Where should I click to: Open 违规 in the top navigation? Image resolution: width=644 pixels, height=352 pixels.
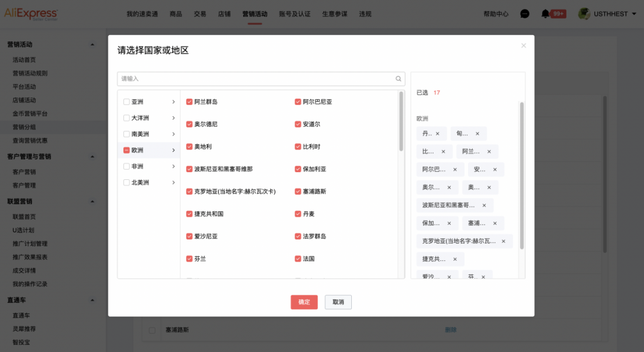click(x=365, y=14)
